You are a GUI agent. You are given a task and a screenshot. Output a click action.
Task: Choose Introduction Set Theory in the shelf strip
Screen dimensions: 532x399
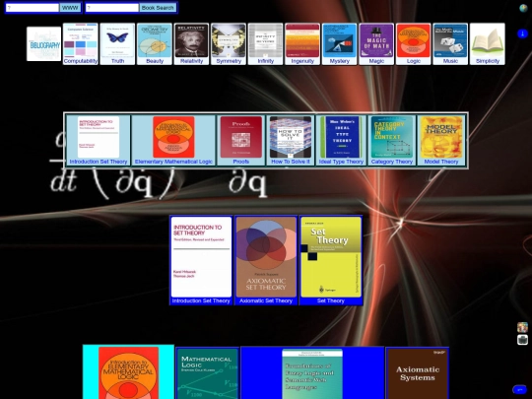pyautogui.click(x=99, y=141)
